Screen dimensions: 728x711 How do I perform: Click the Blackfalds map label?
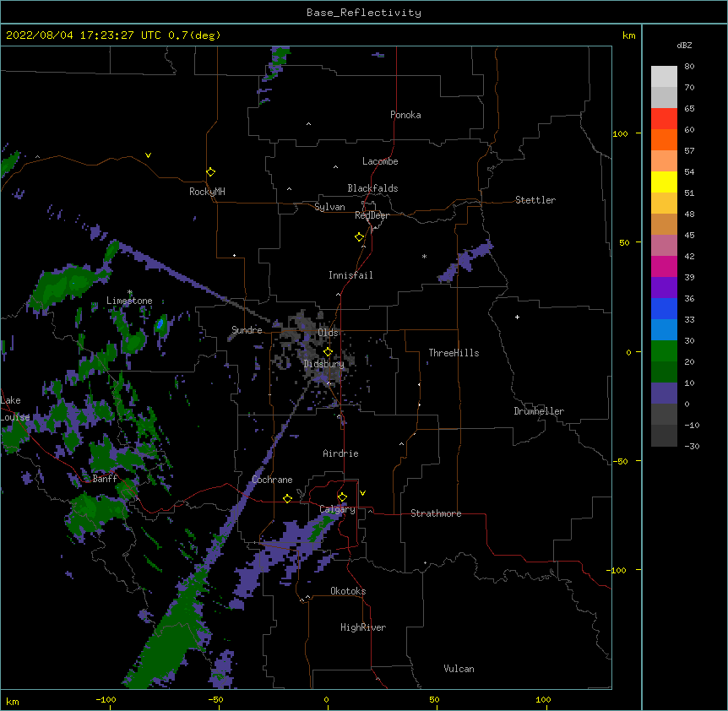coord(372,188)
